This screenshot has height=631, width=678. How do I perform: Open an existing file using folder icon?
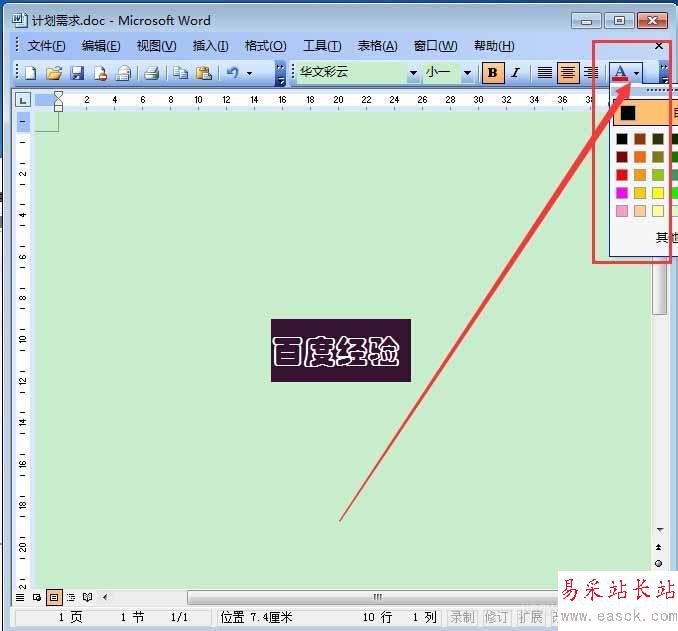54,73
